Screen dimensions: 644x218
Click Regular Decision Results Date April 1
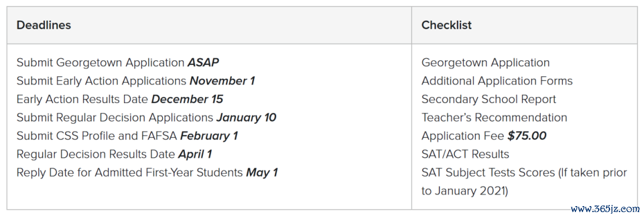(114, 154)
